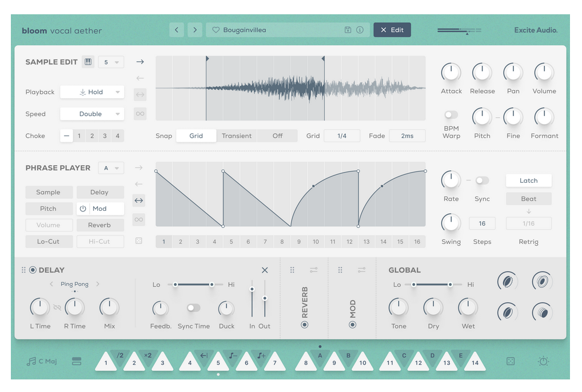Viewport: 582px width, 392px height.
Task: Open preset info icon
Action: click(360, 30)
